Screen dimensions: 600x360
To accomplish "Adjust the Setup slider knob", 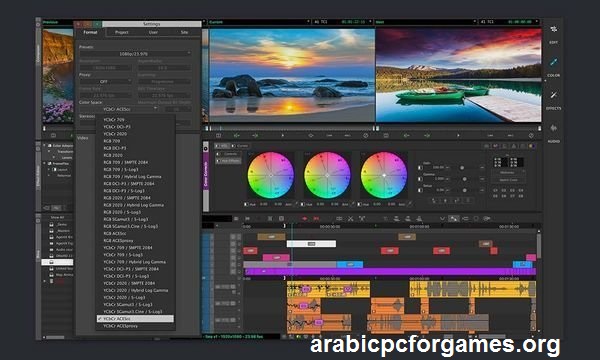I will pyautogui.click(x=465, y=190).
